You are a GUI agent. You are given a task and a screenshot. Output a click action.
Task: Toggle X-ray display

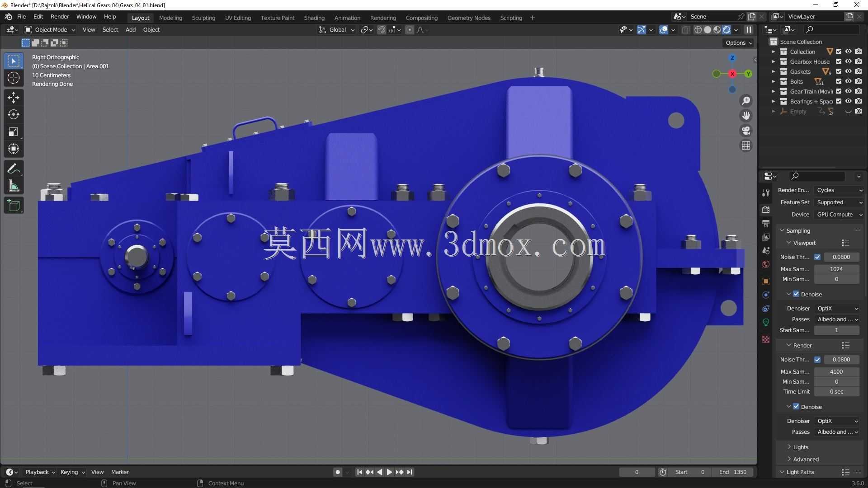685,30
